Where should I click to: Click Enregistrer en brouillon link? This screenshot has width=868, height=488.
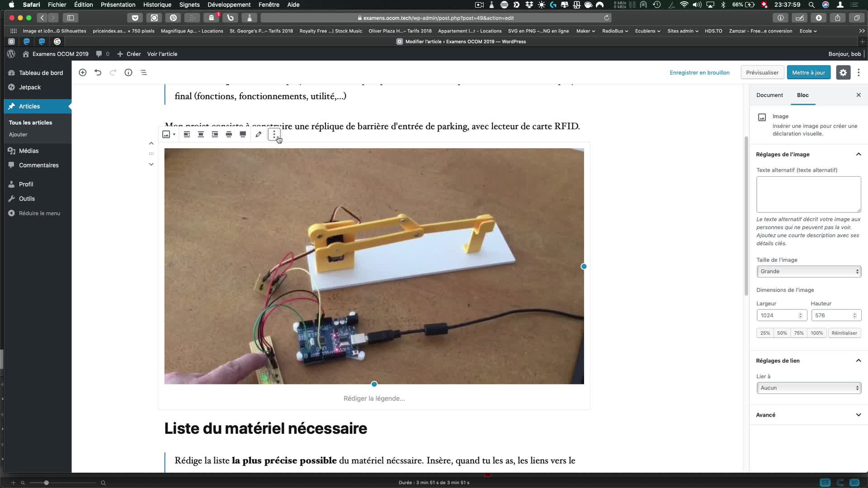tap(699, 72)
